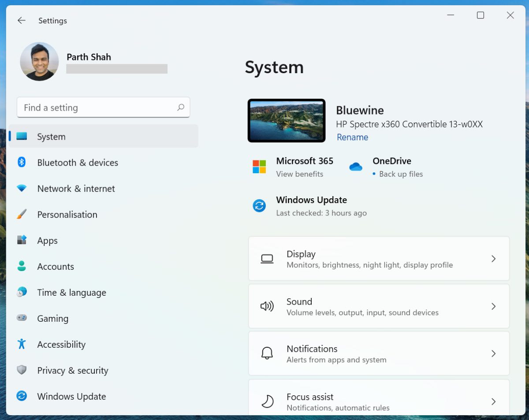Select the Bluetooth & devices icon
The image size is (529, 420).
click(x=22, y=163)
